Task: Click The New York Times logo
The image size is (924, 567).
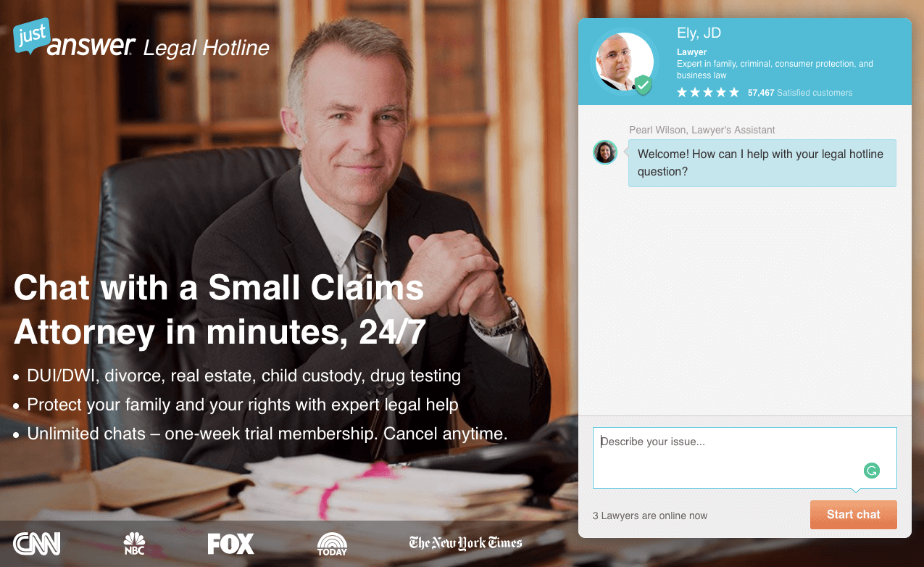Action: (x=465, y=543)
